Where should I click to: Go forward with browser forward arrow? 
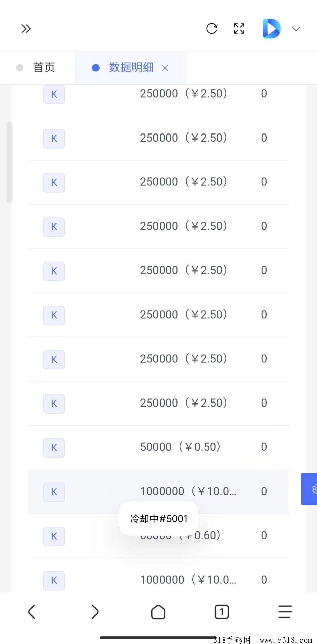[95, 612]
